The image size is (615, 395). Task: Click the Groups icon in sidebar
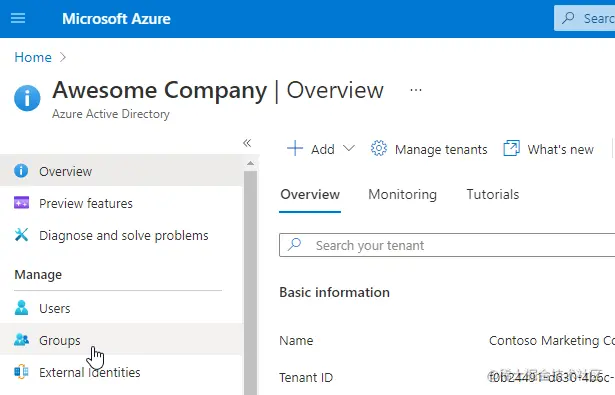click(21, 340)
